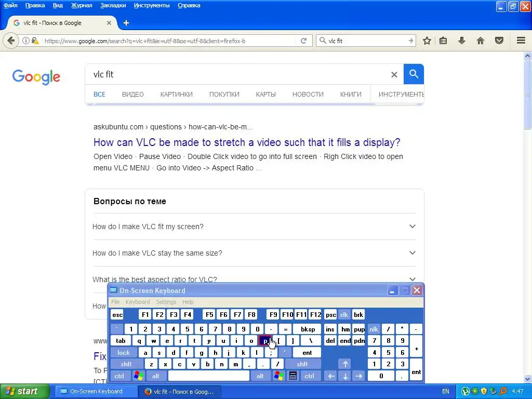
Task: Click the bksp key on keyboard
Action: coord(308,329)
